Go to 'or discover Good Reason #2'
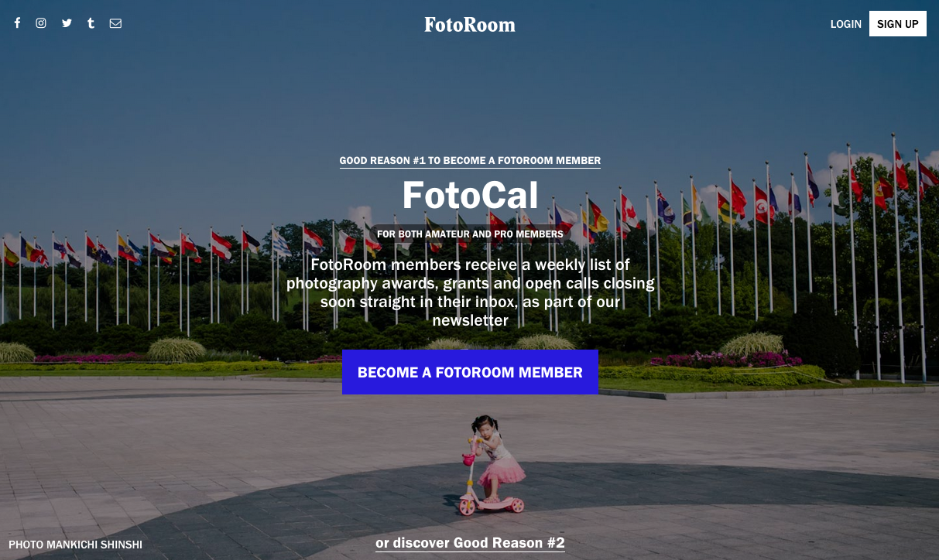Viewport: 939px width, 560px height. coord(470,543)
